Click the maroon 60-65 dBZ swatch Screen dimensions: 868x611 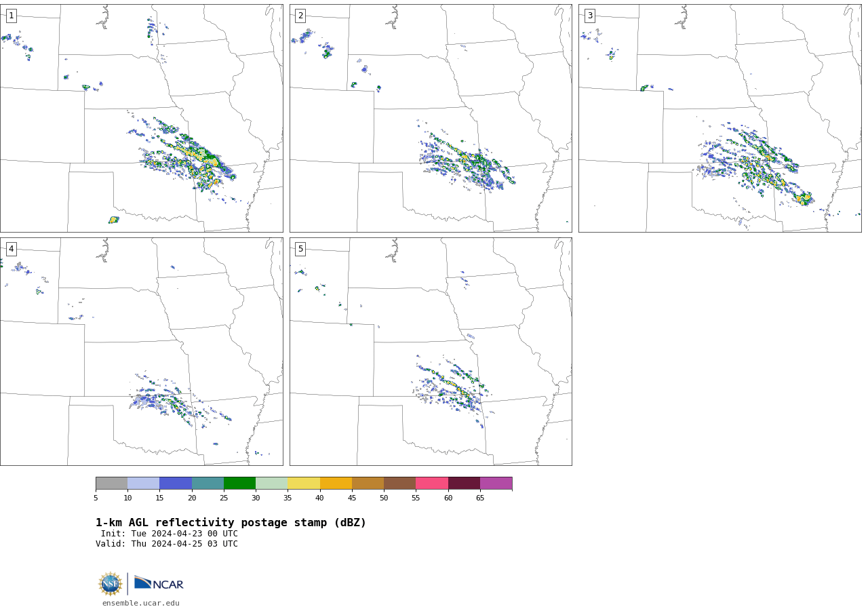click(x=464, y=484)
